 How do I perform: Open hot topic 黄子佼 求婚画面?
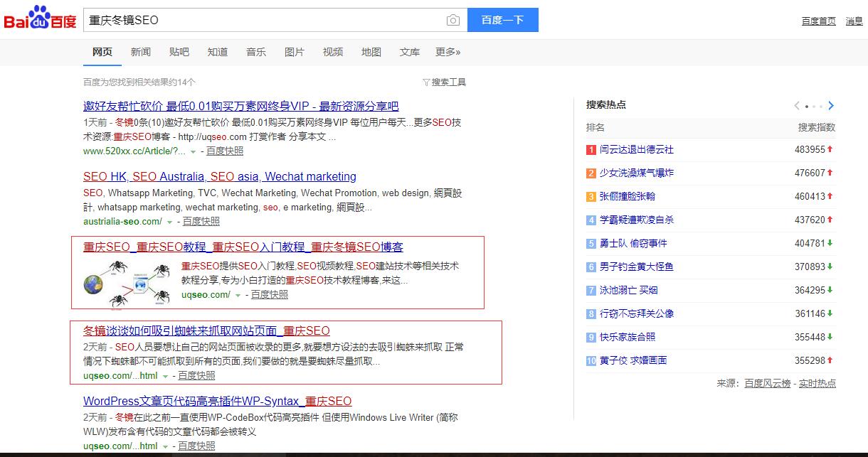[x=634, y=361]
